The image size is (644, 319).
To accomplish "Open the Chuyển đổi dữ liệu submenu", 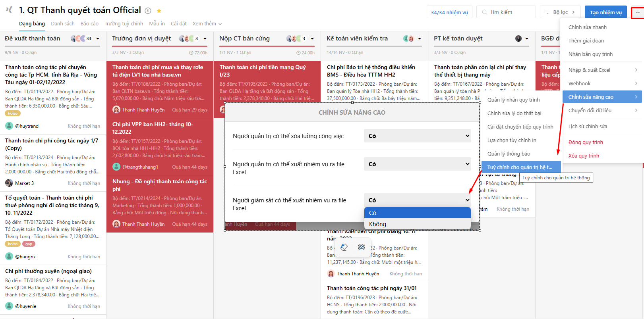I will click(602, 110).
